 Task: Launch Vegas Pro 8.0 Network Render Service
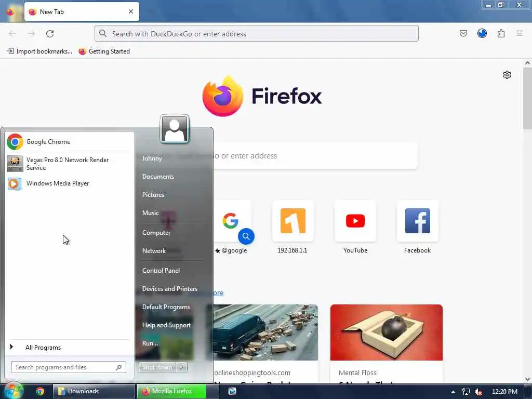pos(70,164)
